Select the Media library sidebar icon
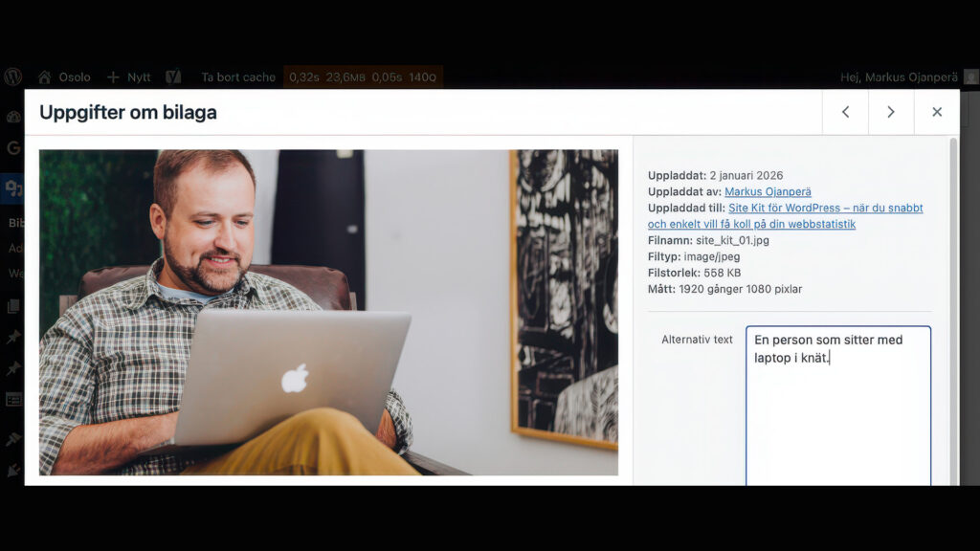This screenshot has height=551, width=980. (x=13, y=188)
